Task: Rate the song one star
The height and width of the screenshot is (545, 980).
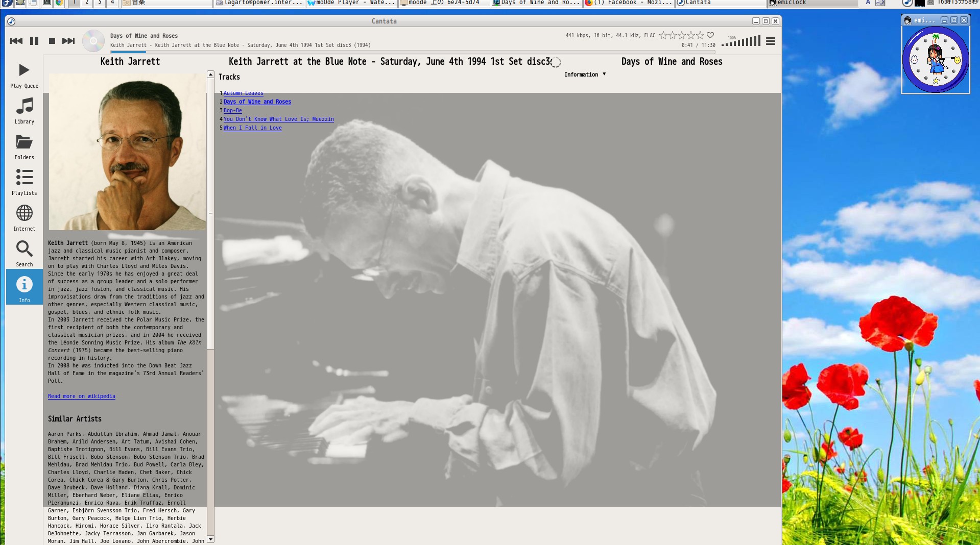Action: 663,35
